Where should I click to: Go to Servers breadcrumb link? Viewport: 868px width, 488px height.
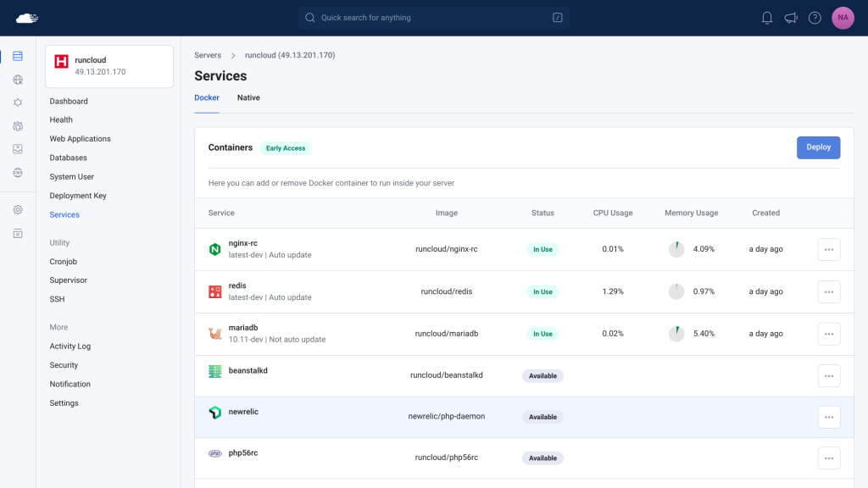(x=208, y=55)
